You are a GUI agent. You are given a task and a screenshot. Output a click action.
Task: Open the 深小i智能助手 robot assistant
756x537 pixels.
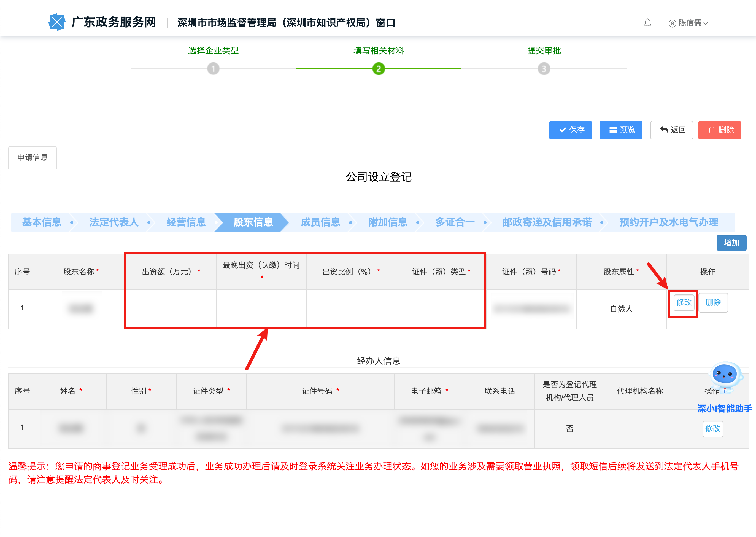coord(725,387)
